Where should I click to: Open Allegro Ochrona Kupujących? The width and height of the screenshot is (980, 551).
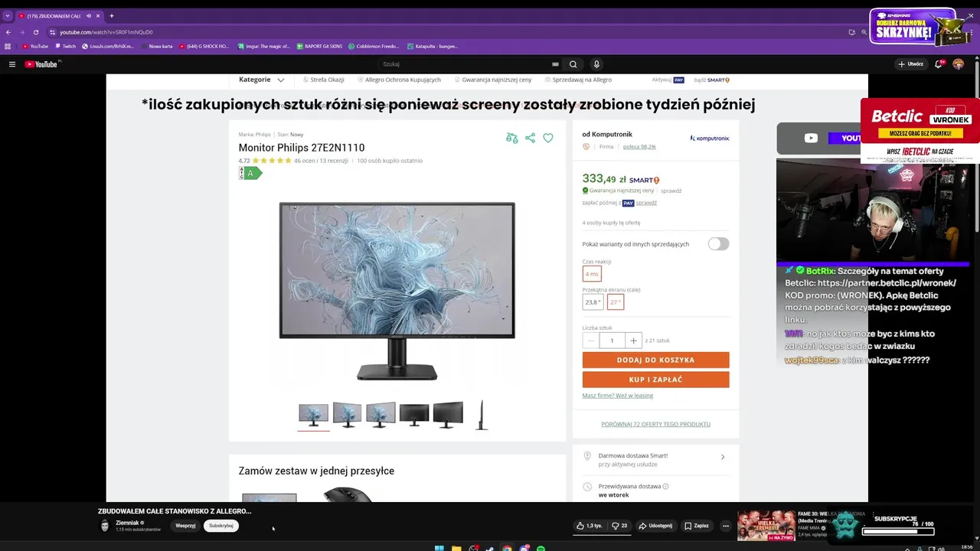click(399, 80)
